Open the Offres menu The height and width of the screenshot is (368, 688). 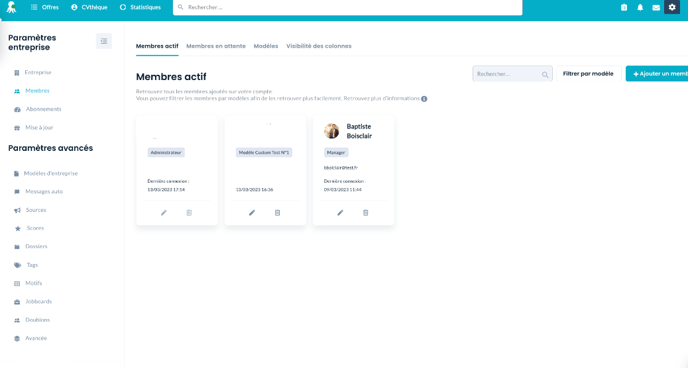[45, 7]
